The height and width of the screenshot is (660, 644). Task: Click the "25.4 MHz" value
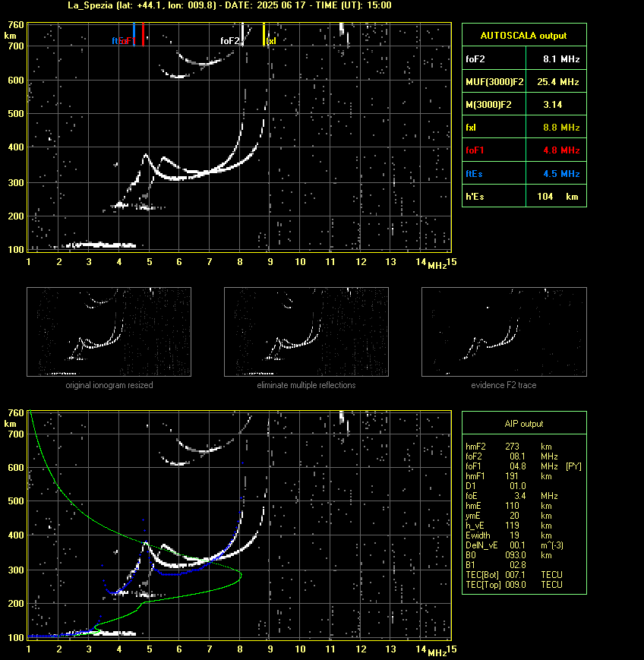[x=557, y=82]
